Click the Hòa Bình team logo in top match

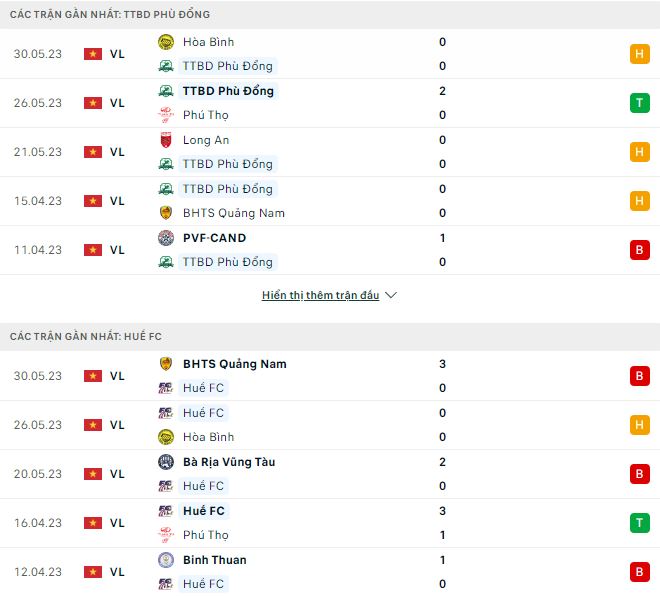[166, 42]
